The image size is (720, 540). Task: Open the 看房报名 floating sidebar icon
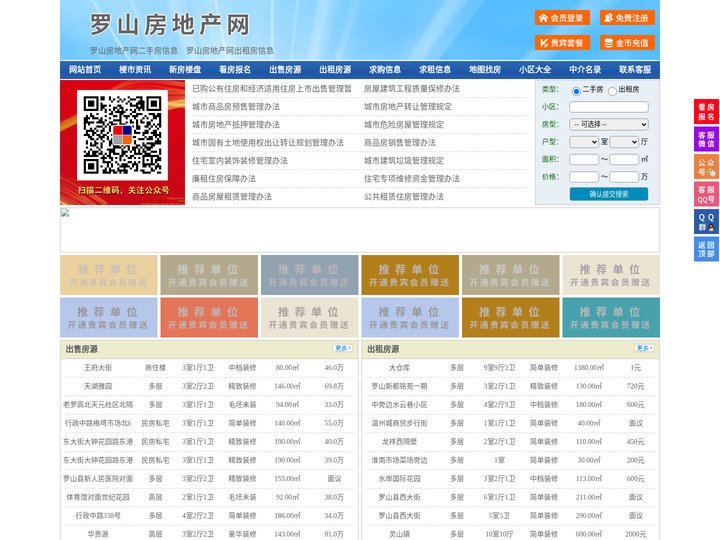pos(706,112)
